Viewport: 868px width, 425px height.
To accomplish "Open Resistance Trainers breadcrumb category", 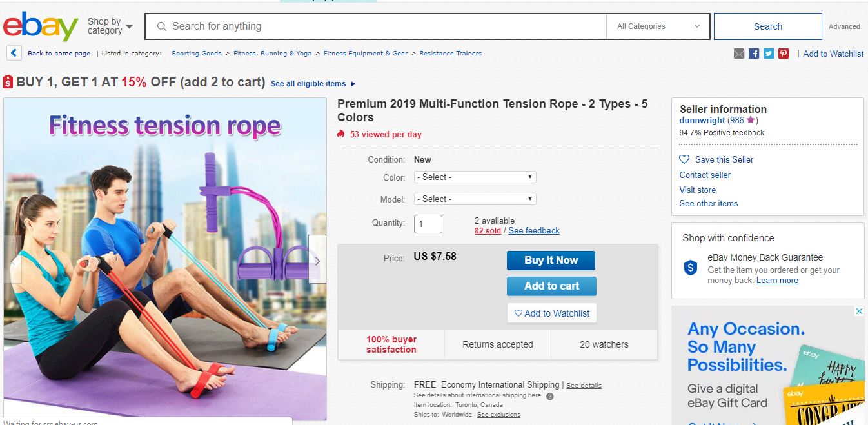I will 450,54.
